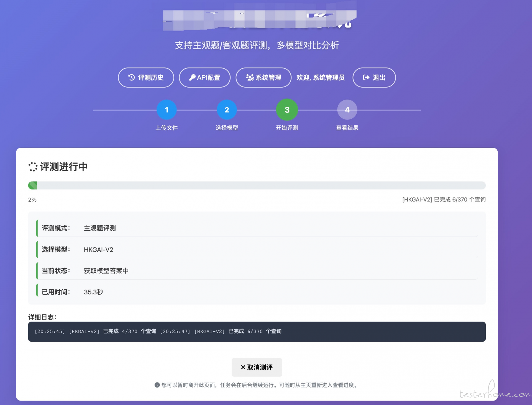Cancel the evaluation with 取消测评
The height and width of the screenshot is (405, 532).
(257, 367)
